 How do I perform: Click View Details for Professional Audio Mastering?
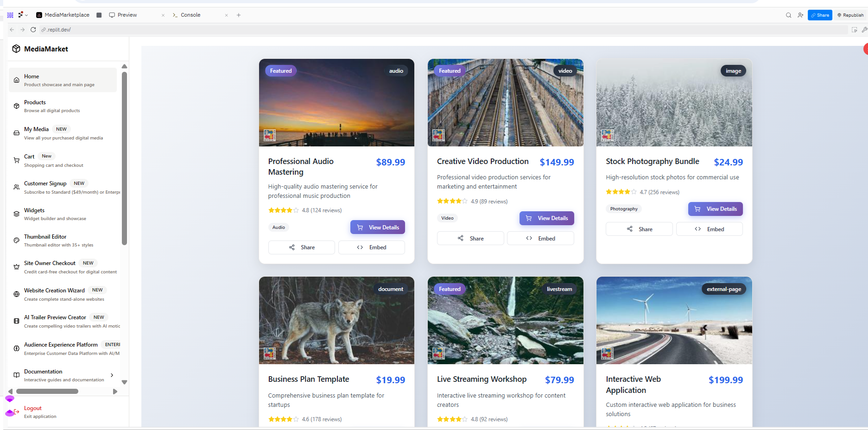377,228
